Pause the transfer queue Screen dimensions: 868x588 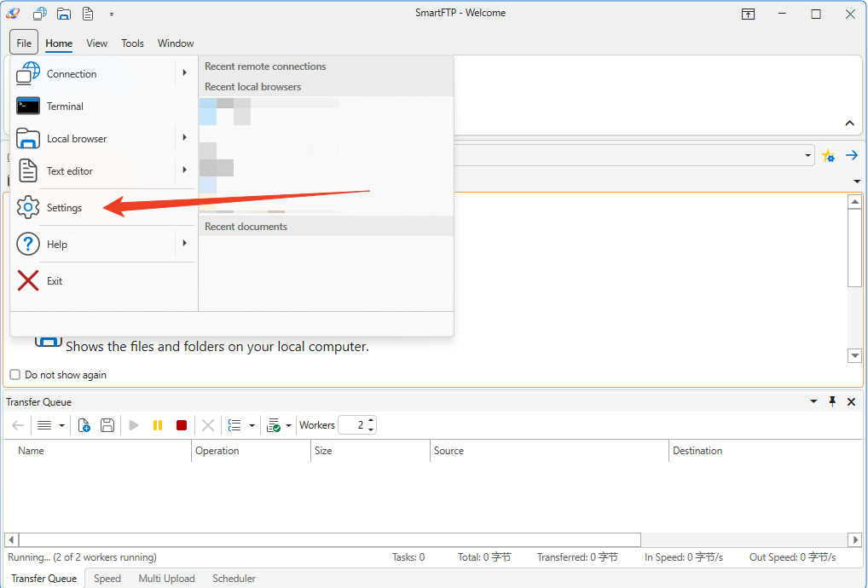point(158,425)
